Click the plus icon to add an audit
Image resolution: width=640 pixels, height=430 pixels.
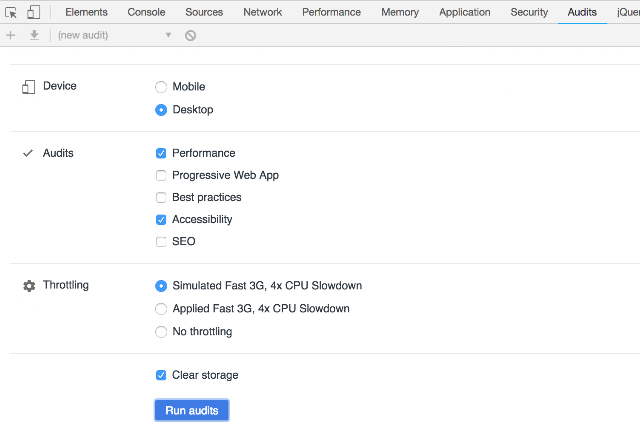click(x=11, y=35)
